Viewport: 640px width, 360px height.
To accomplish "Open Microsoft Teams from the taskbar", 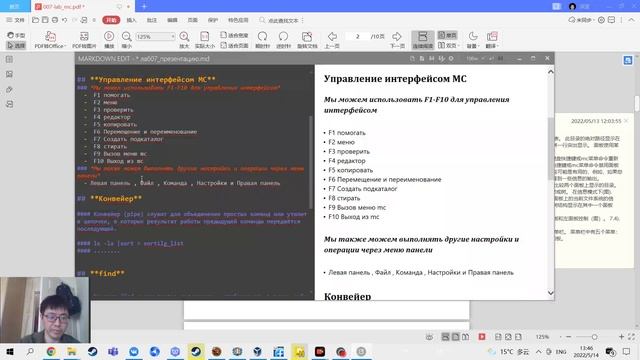I will click(x=113, y=351).
